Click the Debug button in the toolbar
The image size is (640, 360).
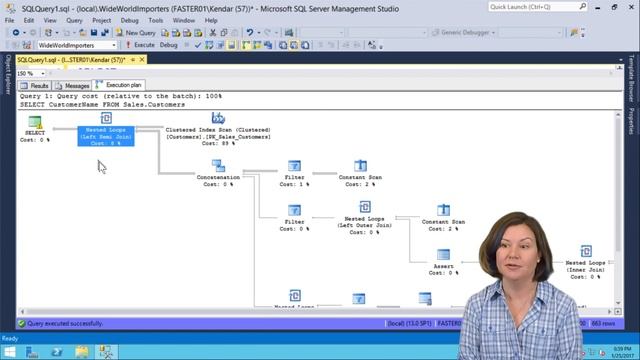[169, 45]
